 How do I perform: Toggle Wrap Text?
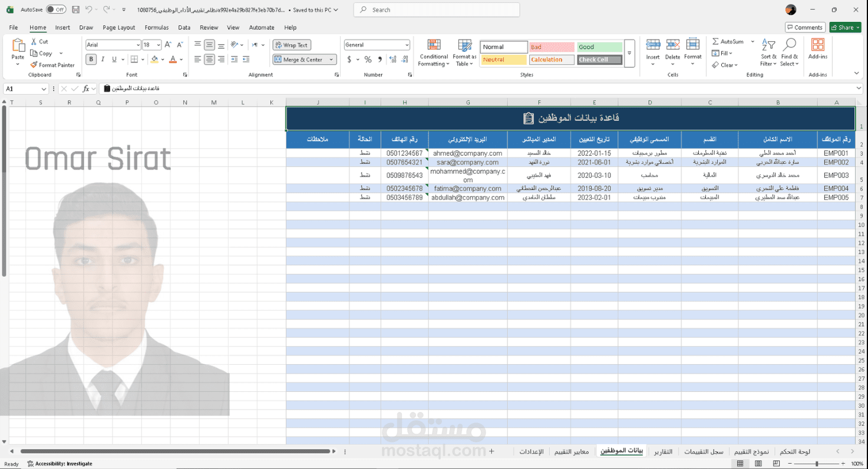[x=291, y=45]
